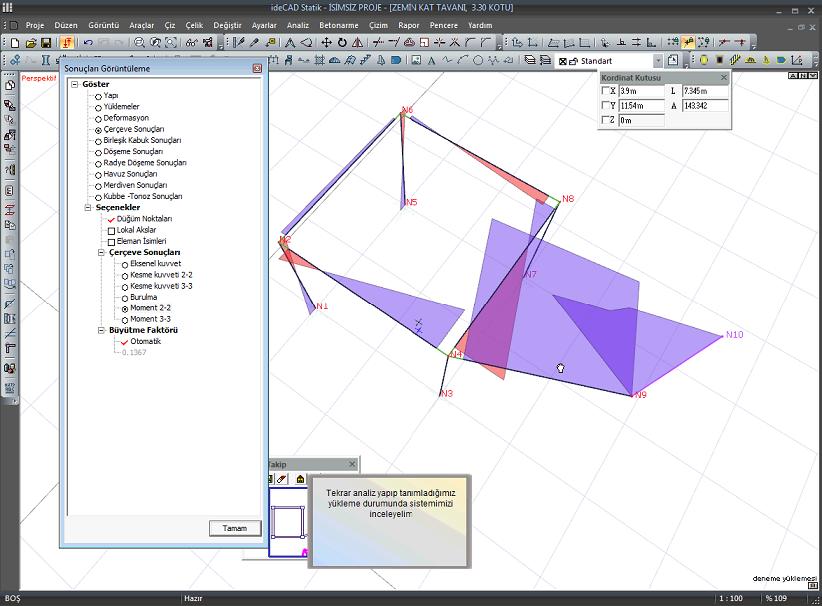Select the Çerçeve Sonuçları radio option
The width and height of the screenshot is (822, 606).
98,130
